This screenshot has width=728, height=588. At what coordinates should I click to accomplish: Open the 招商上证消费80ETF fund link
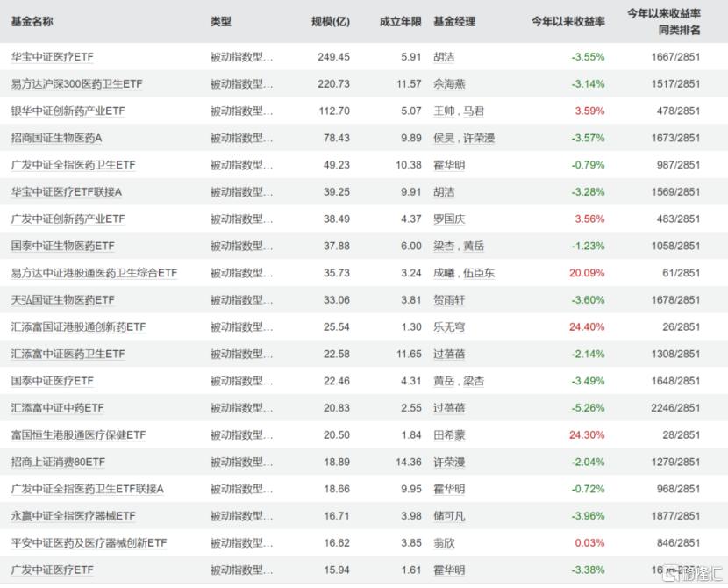[x=58, y=462]
